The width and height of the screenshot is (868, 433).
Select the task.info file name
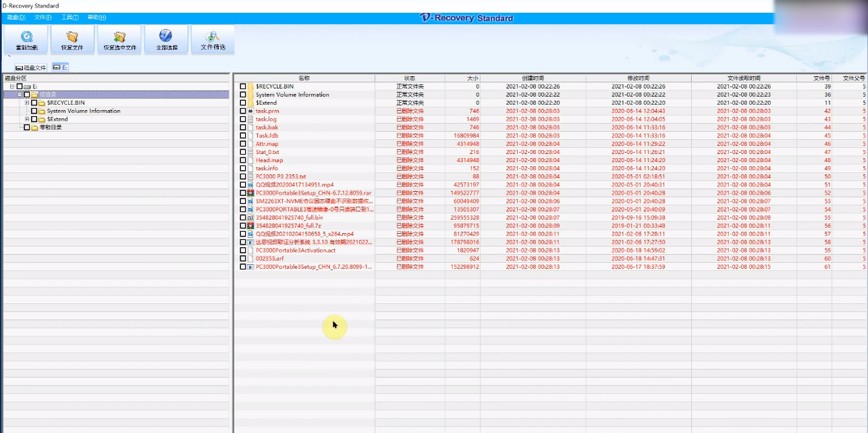pos(267,168)
